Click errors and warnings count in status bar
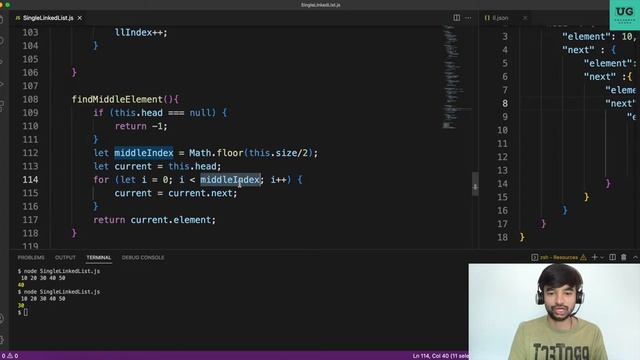Image resolution: width=640 pixels, height=360 pixels. pyautogui.click(x=10, y=356)
